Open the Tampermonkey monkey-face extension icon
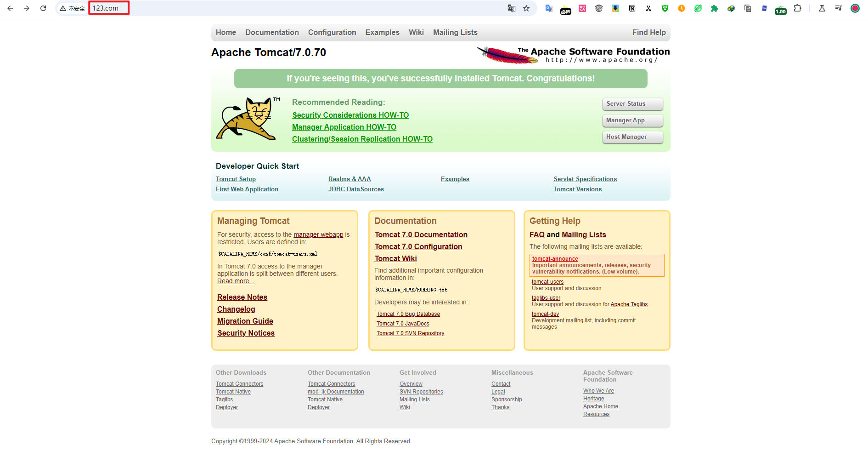 tap(599, 8)
